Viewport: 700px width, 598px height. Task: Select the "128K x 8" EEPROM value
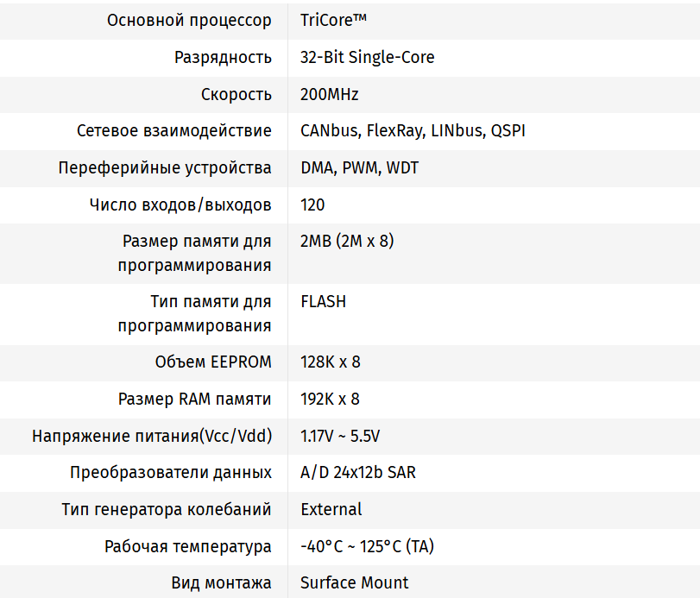330,362
